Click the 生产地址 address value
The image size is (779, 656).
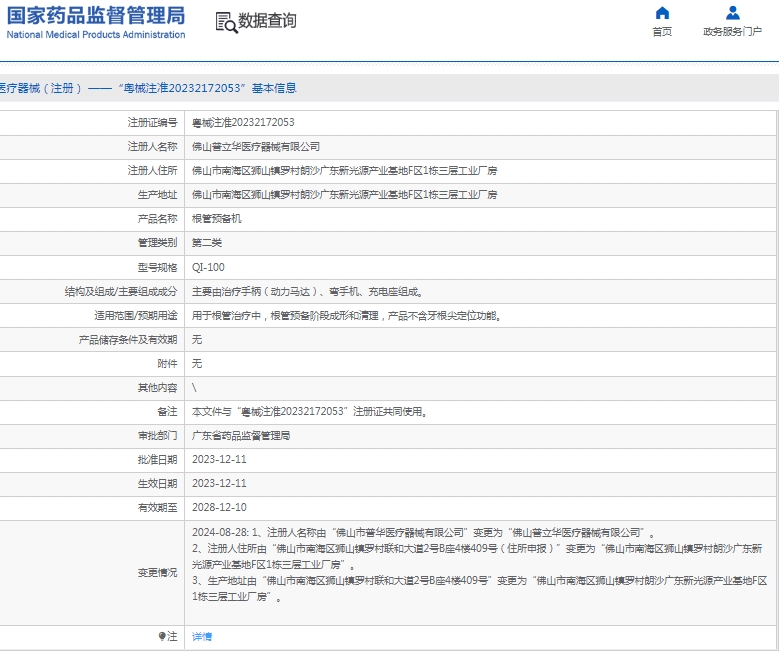coord(344,194)
